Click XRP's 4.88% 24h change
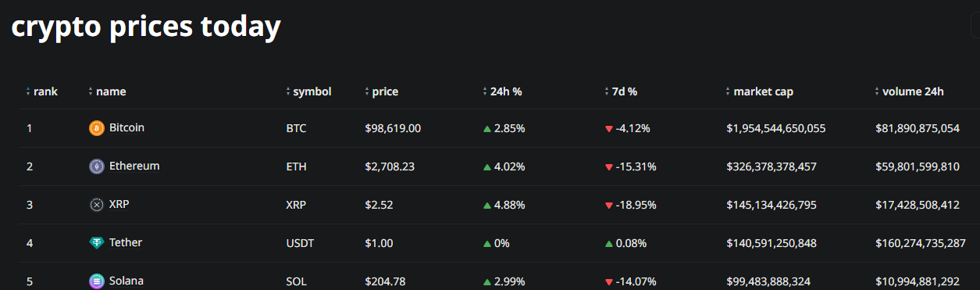 click(504, 205)
